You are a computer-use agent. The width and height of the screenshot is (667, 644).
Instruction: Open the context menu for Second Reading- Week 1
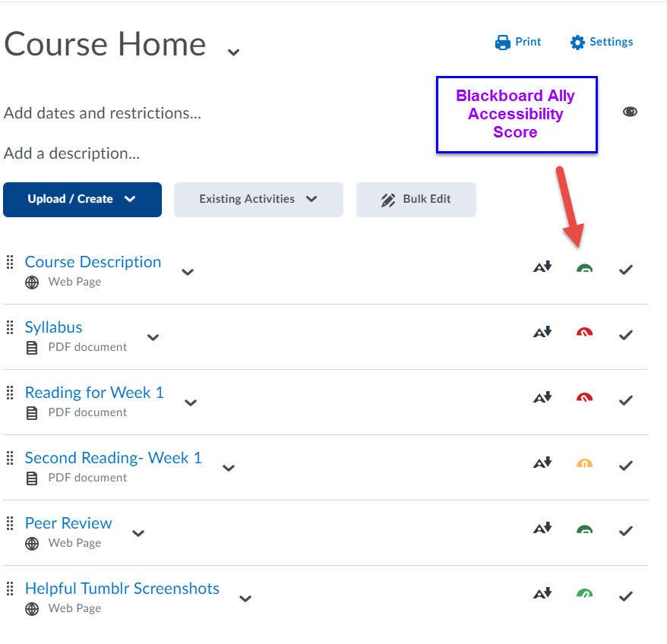click(x=229, y=468)
